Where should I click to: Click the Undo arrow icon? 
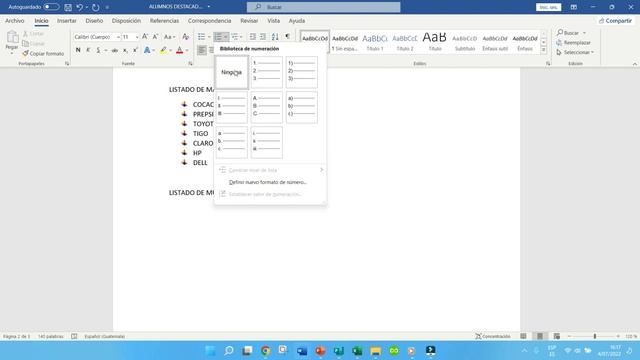click(80, 7)
